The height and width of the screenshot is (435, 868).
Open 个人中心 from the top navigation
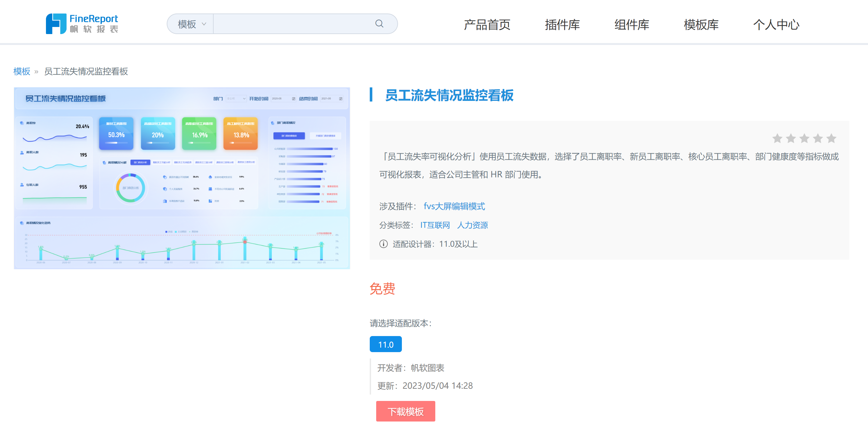pos(776,25)
